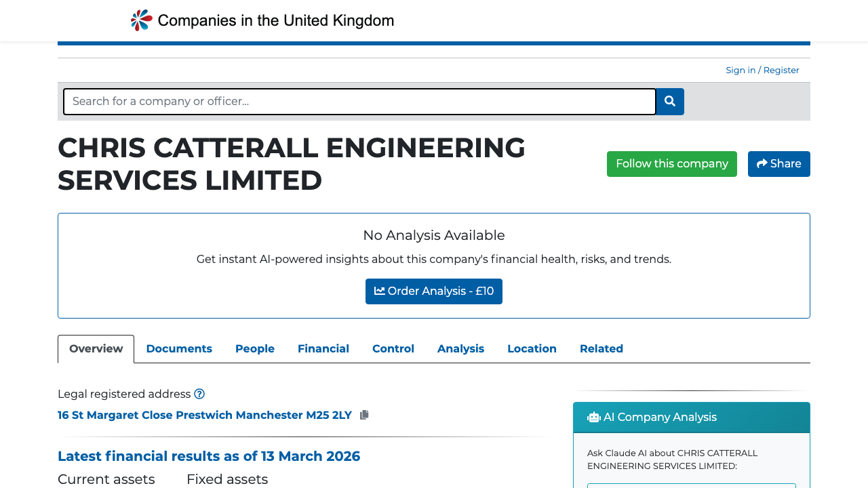Click the flower logo in the header
Viewport: 868px width, 488px height.
140,20
